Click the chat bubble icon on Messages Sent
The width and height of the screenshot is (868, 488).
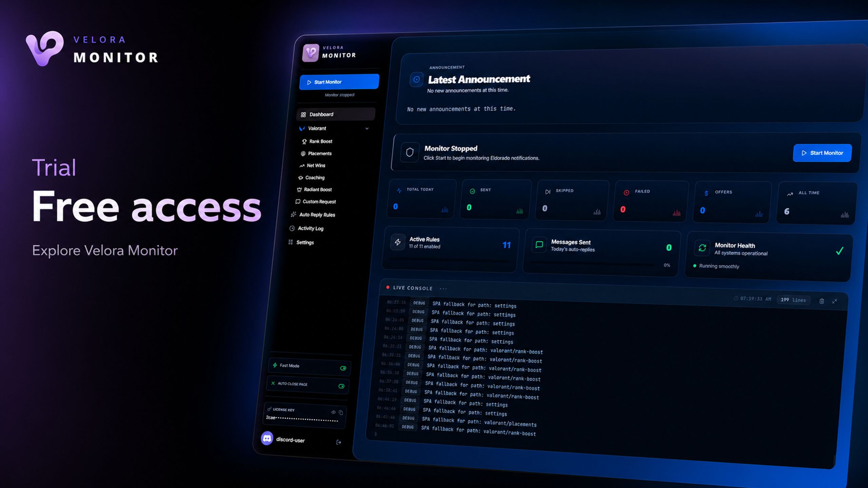pos(539,244)
